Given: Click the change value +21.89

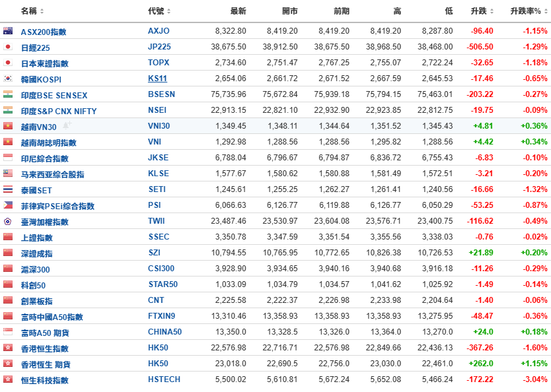Looking at the screenshot, I should pyautogui.click(x=481, y=253).
